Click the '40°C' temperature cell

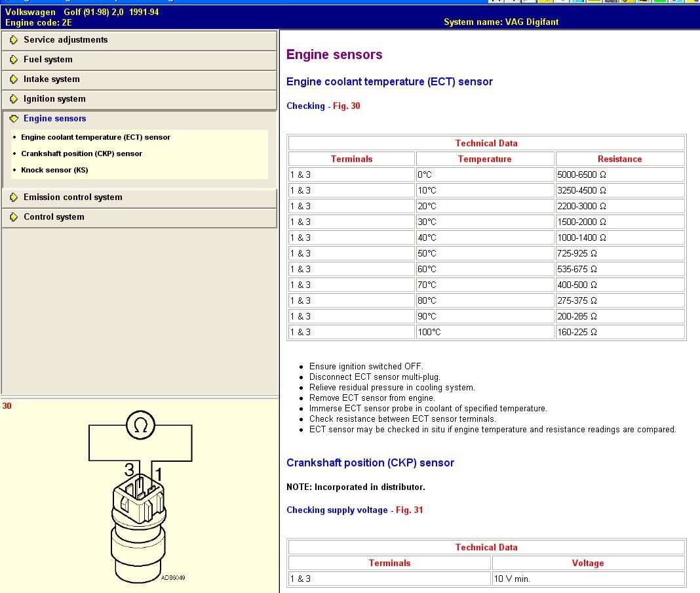tap(485, 237)
